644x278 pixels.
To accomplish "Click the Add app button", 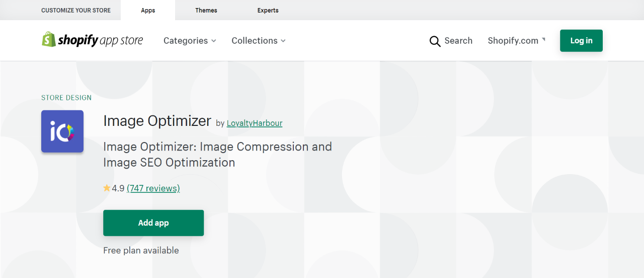I will pos(153,223).
